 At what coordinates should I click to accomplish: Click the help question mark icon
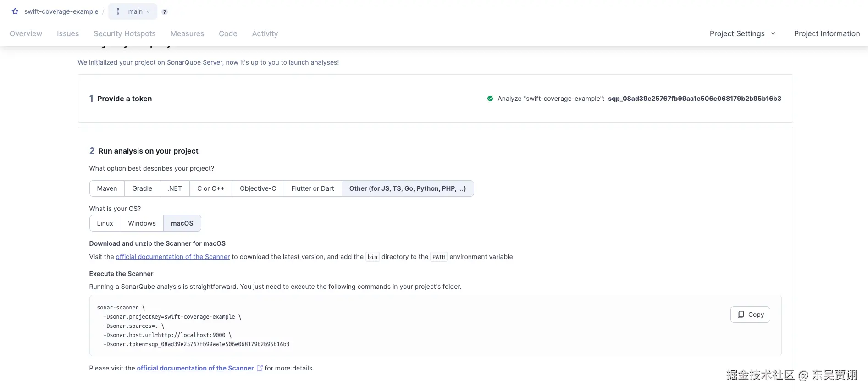point(165,12)
